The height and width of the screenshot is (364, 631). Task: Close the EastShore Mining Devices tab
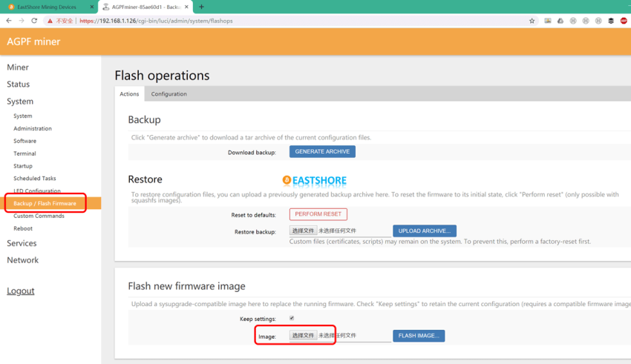point(92,7)
